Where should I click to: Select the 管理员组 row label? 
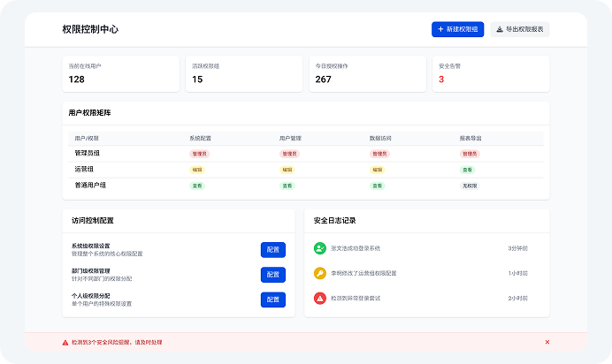[87, 153]
